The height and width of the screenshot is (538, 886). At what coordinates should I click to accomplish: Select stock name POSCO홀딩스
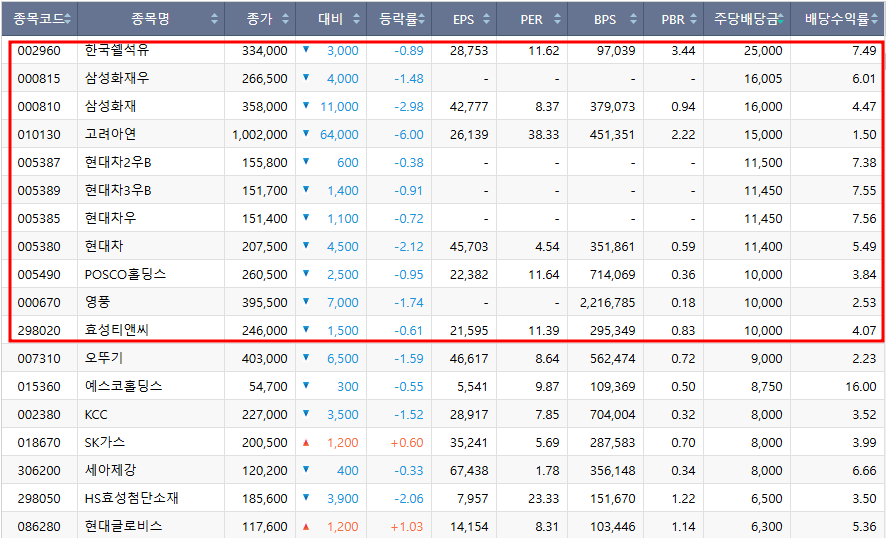pos(125,274)
